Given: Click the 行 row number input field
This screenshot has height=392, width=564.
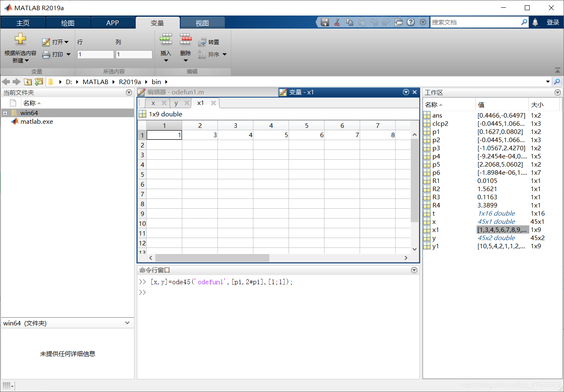Looking at the screenshot, I should (x=95, y=54).
